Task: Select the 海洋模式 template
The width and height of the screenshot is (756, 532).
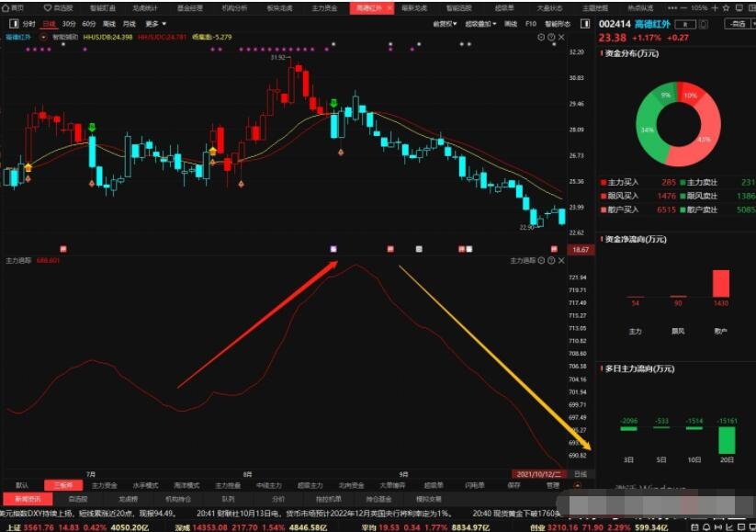Action: point(186,485)
